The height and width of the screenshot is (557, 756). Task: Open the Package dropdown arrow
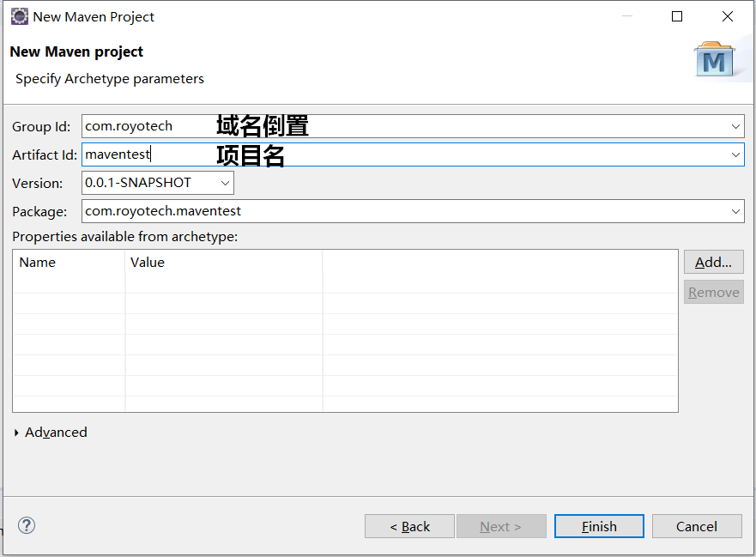pos(735,211)
